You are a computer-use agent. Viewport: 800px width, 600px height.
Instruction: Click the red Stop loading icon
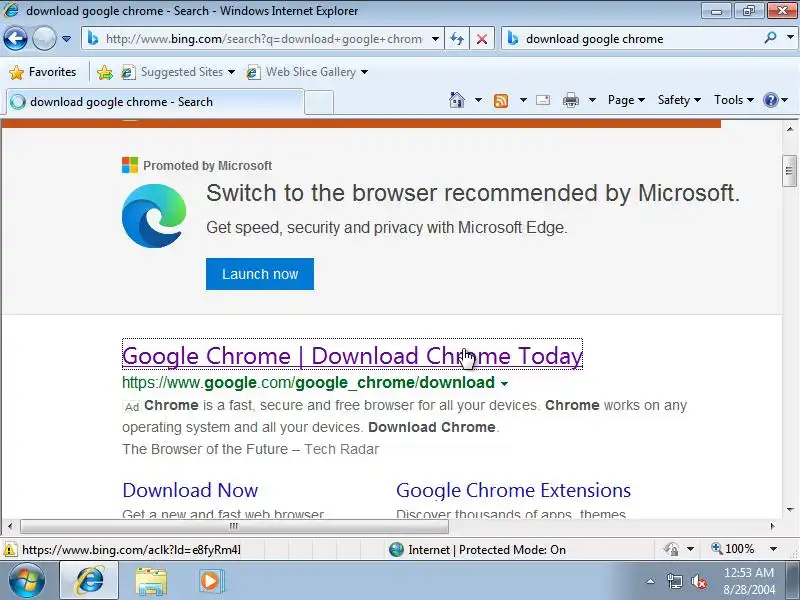click(482, 39)
